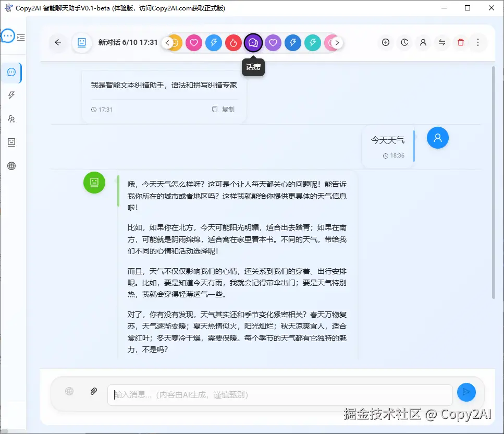504x434 pixels.
Task: Click the bot reply paragraph starting 而且，天气不仅仅
Action: (x=237, y=283)
